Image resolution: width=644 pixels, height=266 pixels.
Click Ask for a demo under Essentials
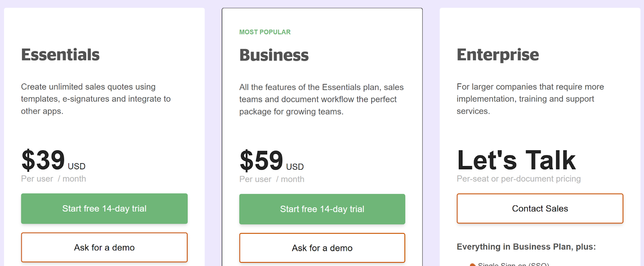[x=104, y=247]
